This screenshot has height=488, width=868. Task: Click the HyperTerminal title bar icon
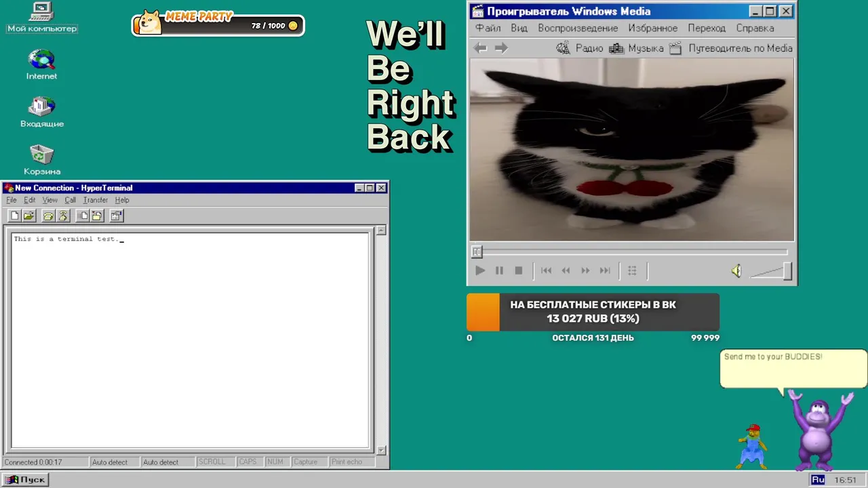pos(9,188)
